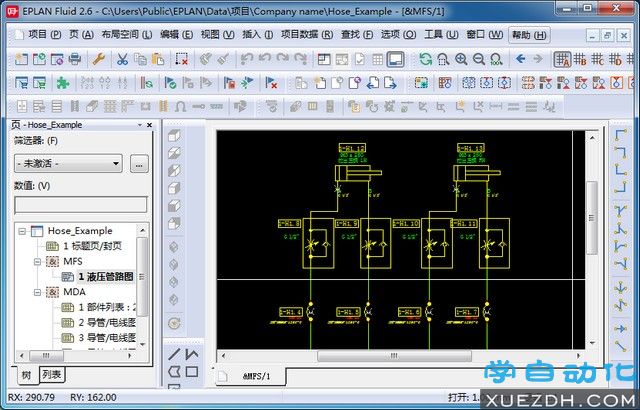Image resolution: width=640 pixels, height=410 pixels.
Task: Open the filter dropdown showing 未激活
Action: coord(68,164)
